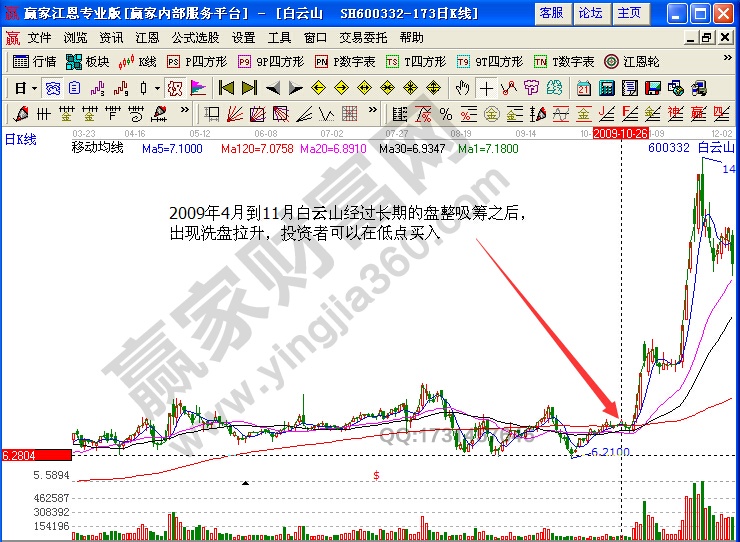Open the 江恩 menu
The height and width of the screenshot is (542, 740).
pos(147,37)
